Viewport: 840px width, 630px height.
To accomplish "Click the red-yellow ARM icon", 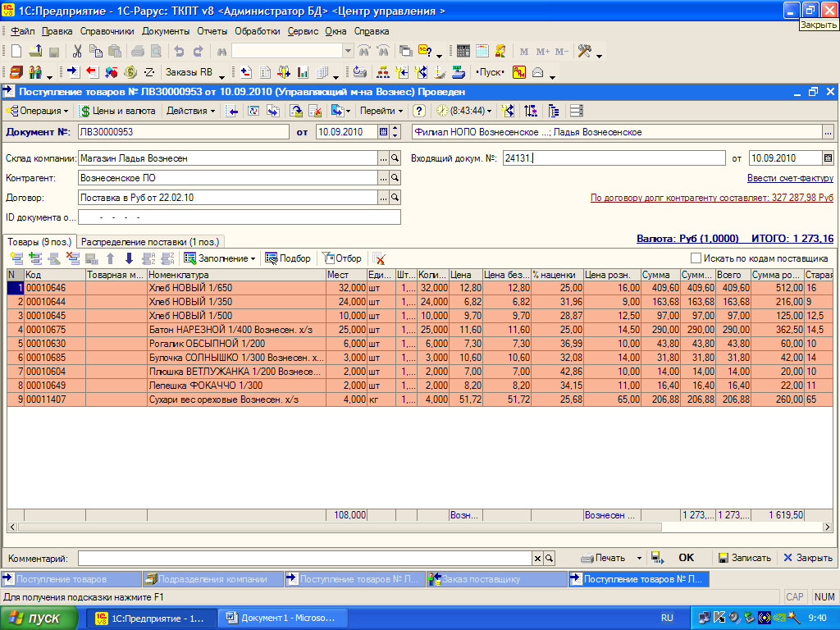I will (519, 72).
